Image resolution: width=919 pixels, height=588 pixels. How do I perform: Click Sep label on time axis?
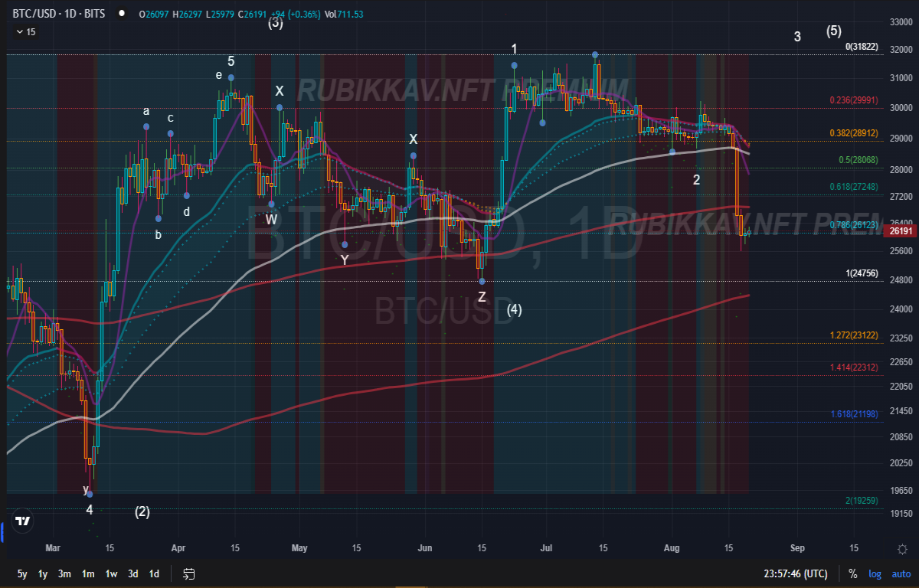coord(797,548)
